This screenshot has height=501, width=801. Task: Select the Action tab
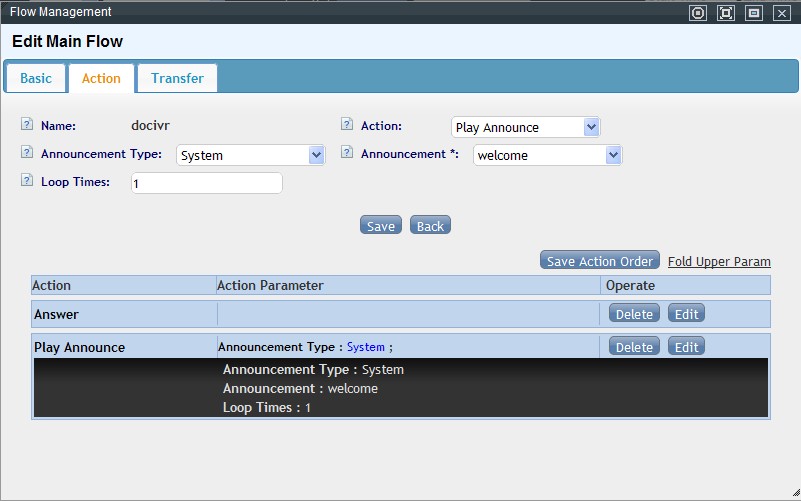click(101, 78)
